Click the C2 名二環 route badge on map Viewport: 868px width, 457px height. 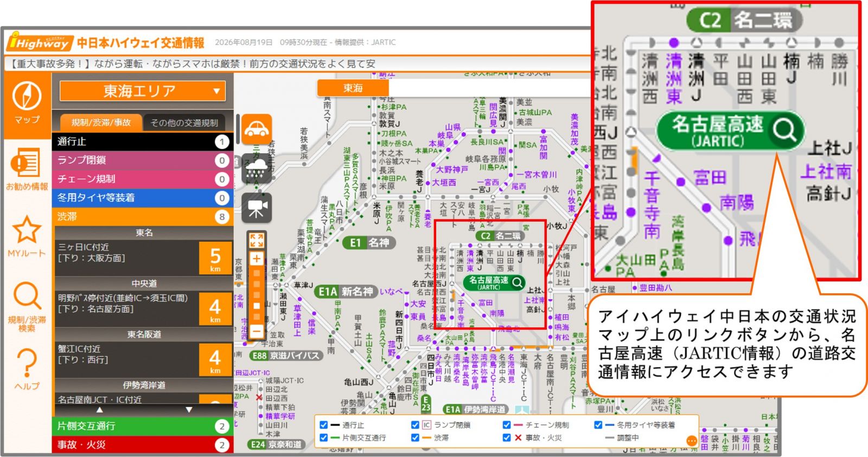coord(501,236)
